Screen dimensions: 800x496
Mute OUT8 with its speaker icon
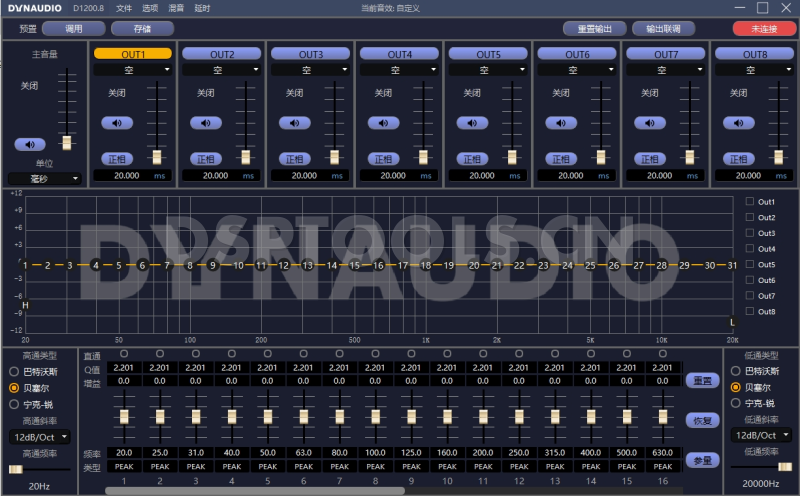pos(738,123)
